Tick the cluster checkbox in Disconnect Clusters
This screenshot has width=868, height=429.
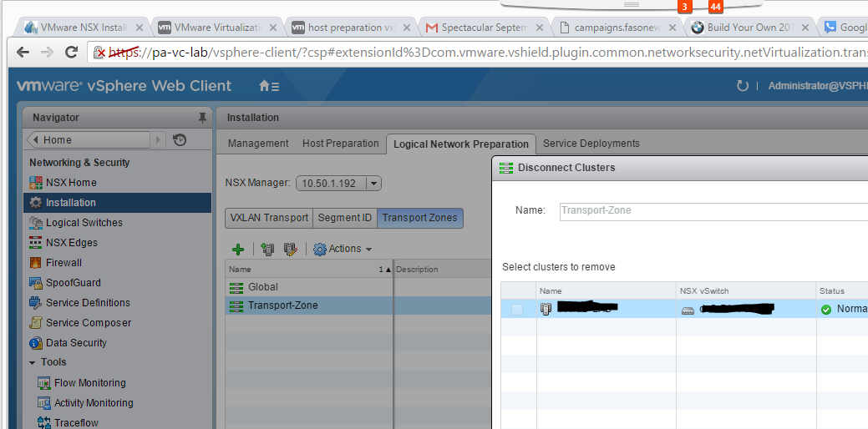click(x=517, y=309)
